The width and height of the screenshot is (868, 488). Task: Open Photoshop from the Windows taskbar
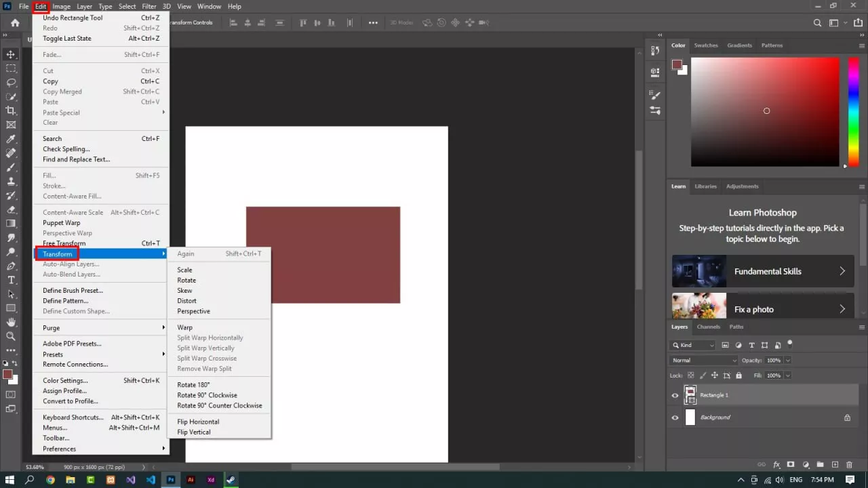tap(171, 480)
